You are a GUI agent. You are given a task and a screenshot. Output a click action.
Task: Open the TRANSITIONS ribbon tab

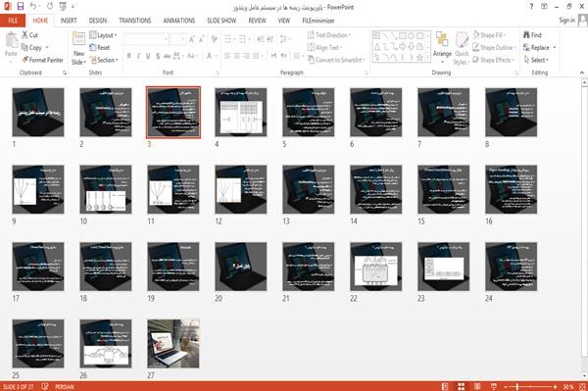tap(135, 21)
